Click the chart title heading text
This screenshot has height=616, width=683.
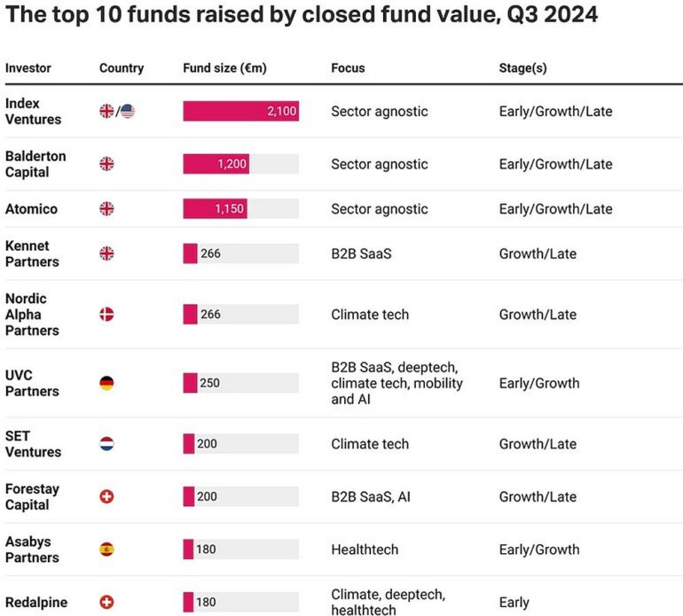point(302,15)
